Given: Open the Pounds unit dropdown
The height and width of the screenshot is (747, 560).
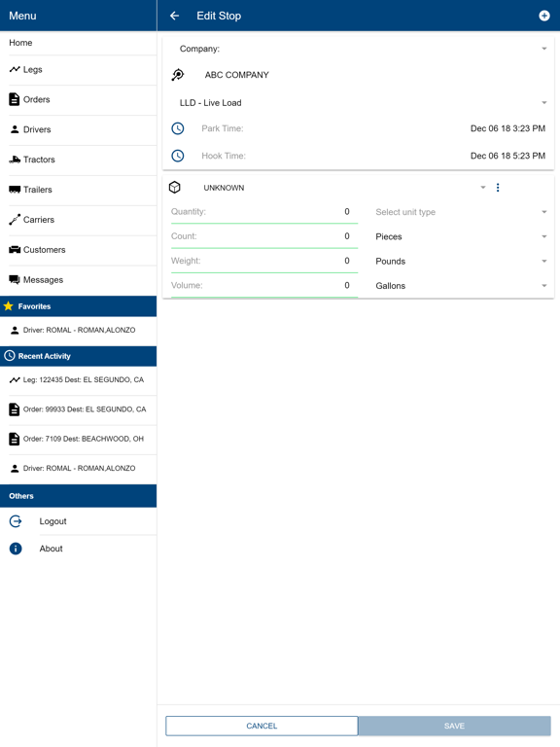Looking at the screenshot, I should (x=460, y=261).
